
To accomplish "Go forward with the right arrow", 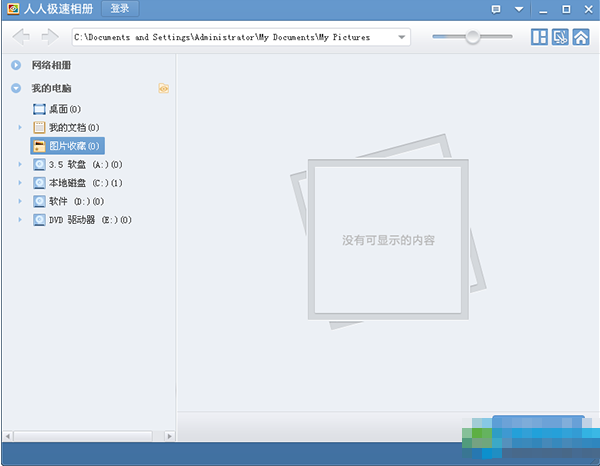I will (x=50, y=37).
